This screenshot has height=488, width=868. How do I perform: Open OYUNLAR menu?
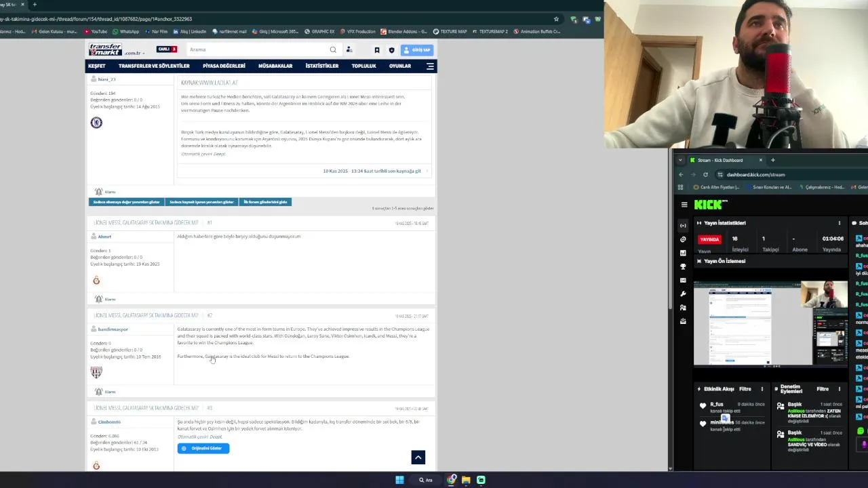(400, 66)
